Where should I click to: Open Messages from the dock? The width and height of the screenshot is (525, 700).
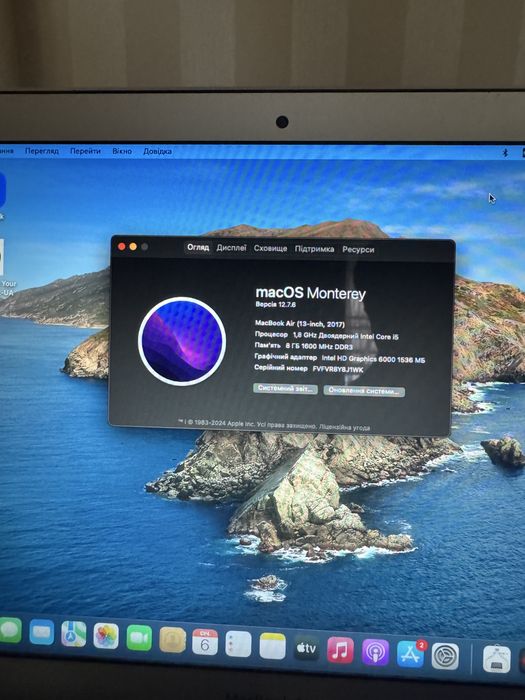(x=10, y=630)
